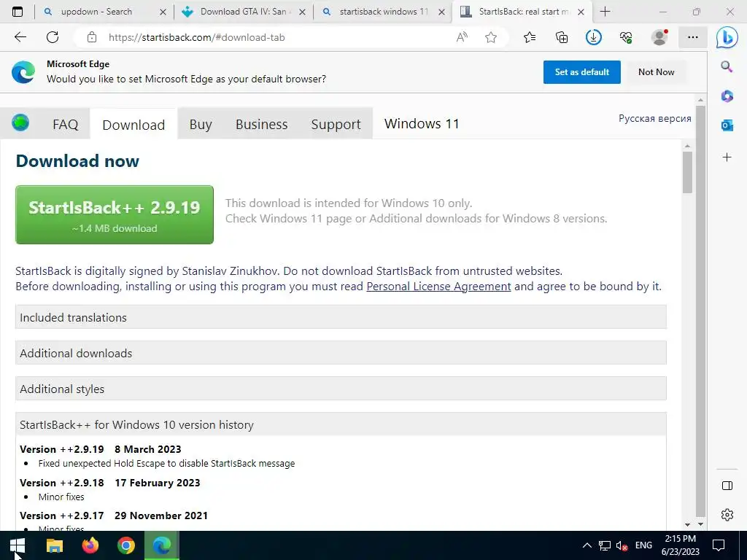Image resolution: width=747 pixels, height=560 pixels.
Task: Click the inner page scrollbar thumb
Action: pyautogui.click(x=687, y=172)
